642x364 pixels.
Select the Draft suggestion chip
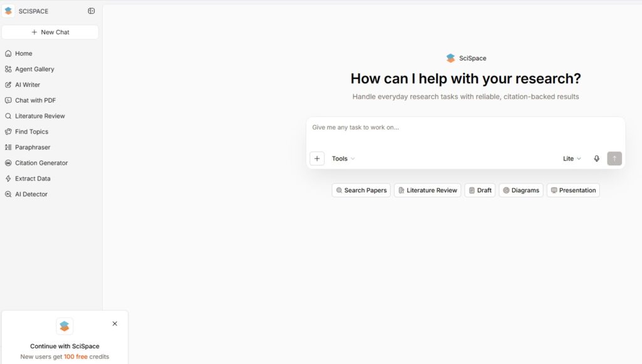click(480, 190)
